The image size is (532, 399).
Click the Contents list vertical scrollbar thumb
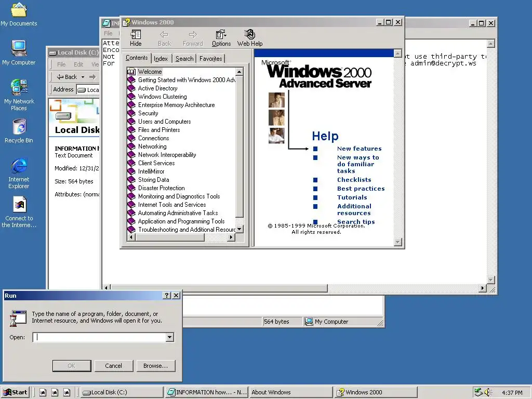click(x=239, y=147)
